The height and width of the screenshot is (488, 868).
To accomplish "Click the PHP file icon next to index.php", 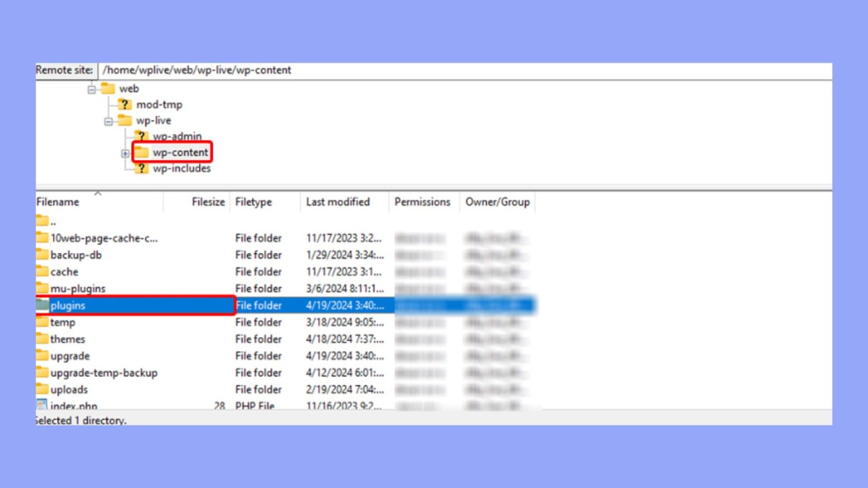I will (42, 404).
